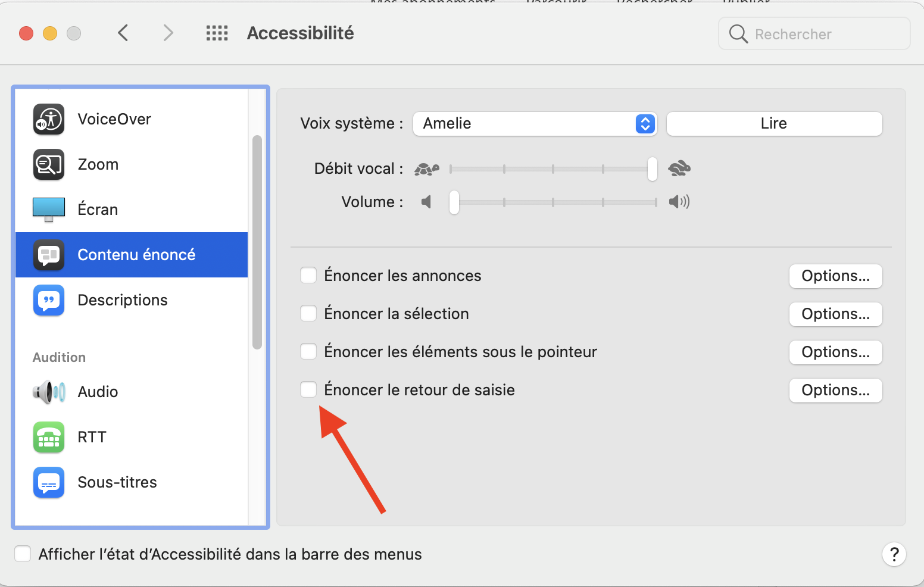Screen dimensions: 924x587
Task: Open Options for éléments sous le pointeur
Action: pyautogui.click(x=835, y=352)
